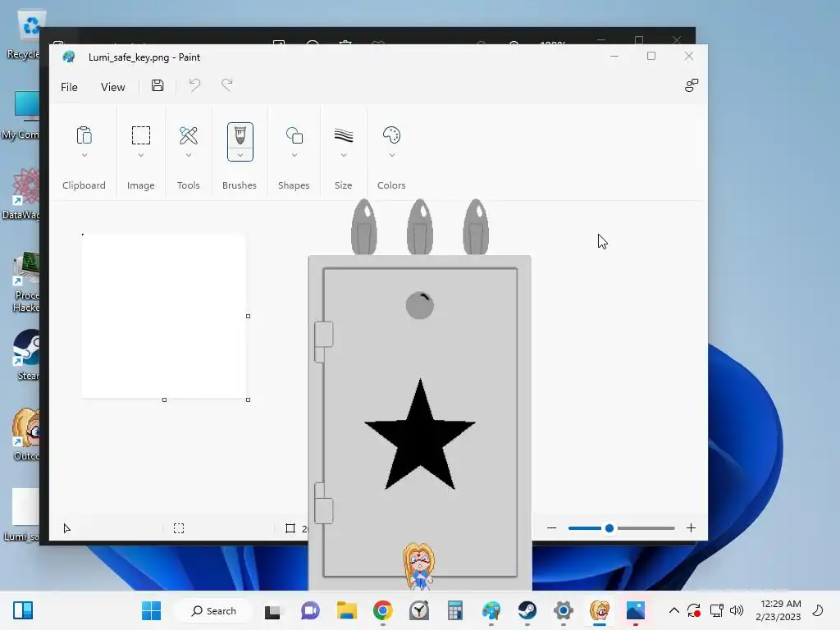The image size is (840, 630).
Task: Expand the Tools dropdown chevron
Action: [189, 155]
